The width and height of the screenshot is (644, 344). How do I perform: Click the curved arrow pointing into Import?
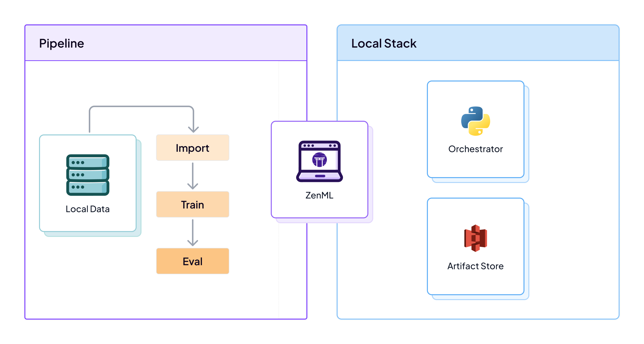pos(141,107)
